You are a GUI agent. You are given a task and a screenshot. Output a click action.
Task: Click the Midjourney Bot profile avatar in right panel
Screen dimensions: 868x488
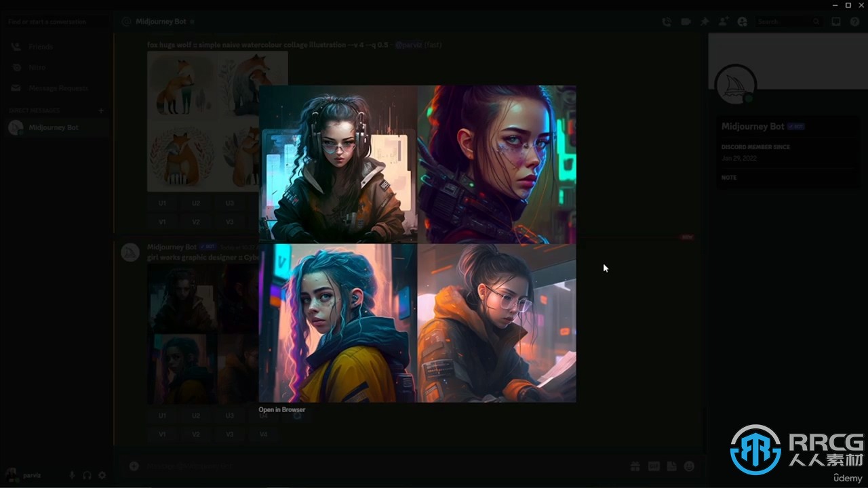pos(736,86)
